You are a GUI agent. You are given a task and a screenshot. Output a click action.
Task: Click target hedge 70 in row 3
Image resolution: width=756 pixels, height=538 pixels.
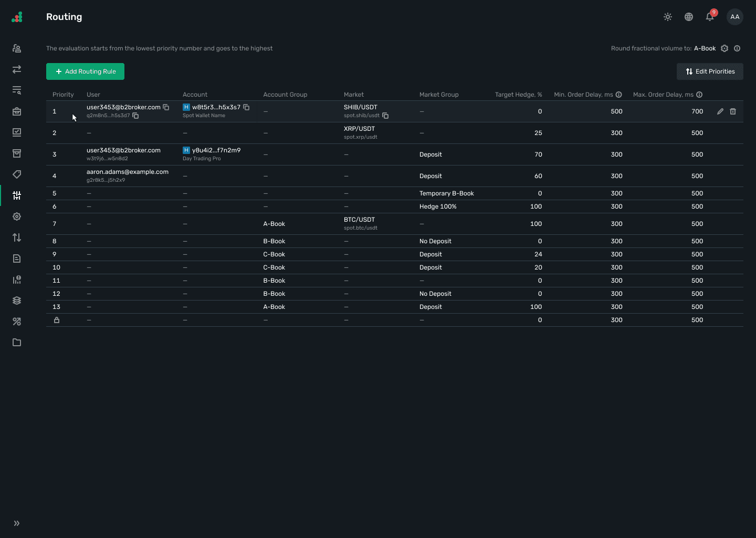(x=538, y=154)
